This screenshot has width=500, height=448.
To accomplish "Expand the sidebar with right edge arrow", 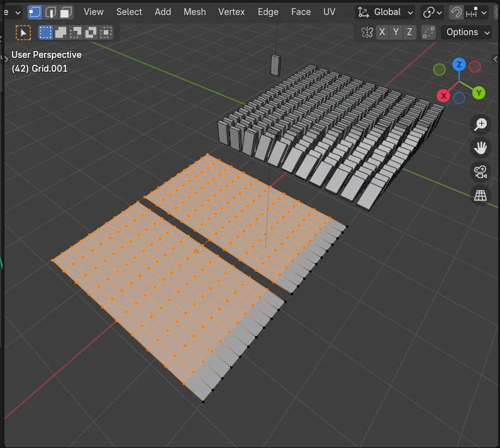I will tap(495, 59).
